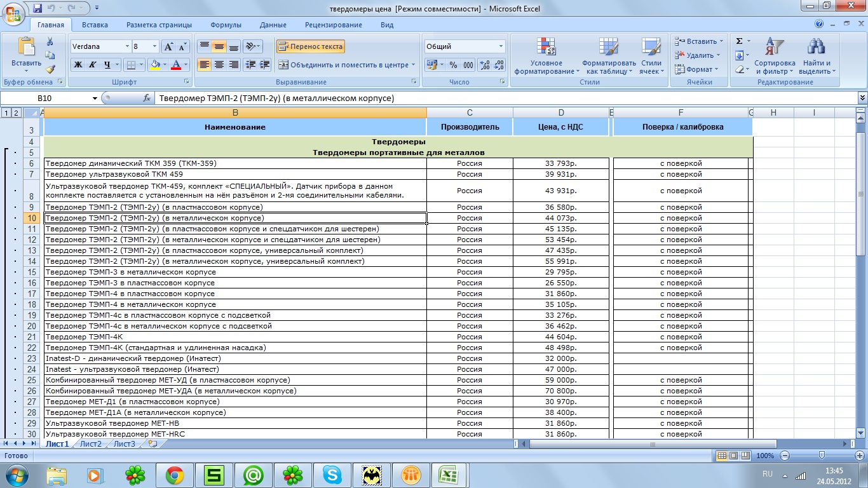Open the Name Box dropdown arrow
Viewport: 868px width, 488px height.
[x=95, y=98]
